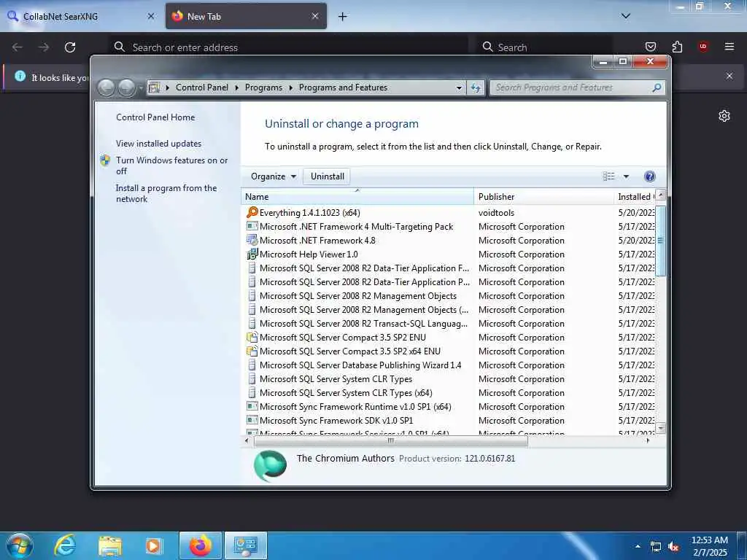
Task: Click the .NET Framework 4 Multi-Targeting Pack icon
Action: click(x=252, y=226)
